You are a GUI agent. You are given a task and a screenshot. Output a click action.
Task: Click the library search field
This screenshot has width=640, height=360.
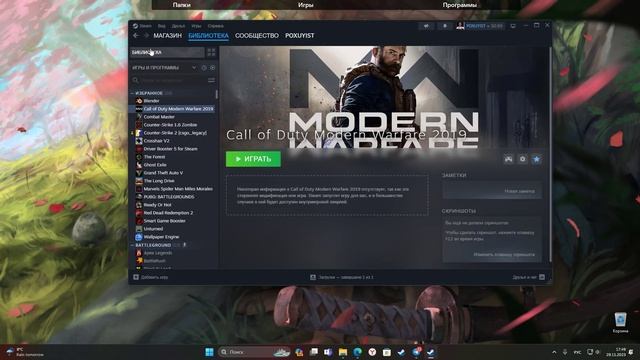tap(169, 80)
